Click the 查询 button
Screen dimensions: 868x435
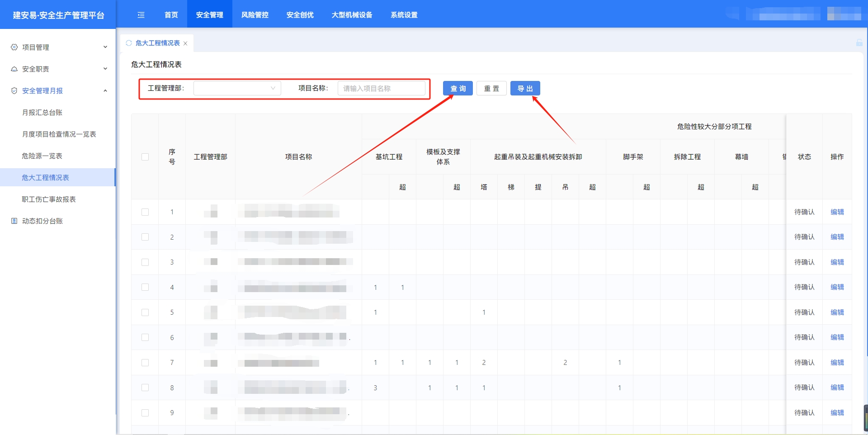click(458, 89)
